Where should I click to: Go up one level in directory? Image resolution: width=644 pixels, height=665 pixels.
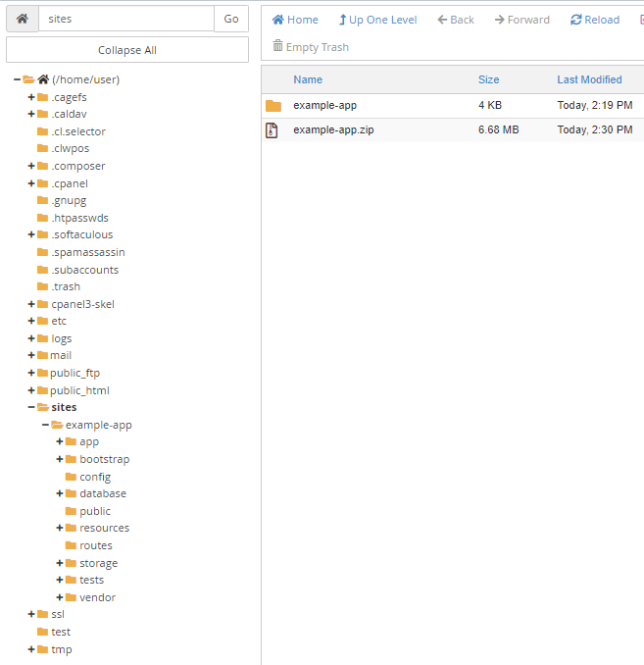point(377,20)
